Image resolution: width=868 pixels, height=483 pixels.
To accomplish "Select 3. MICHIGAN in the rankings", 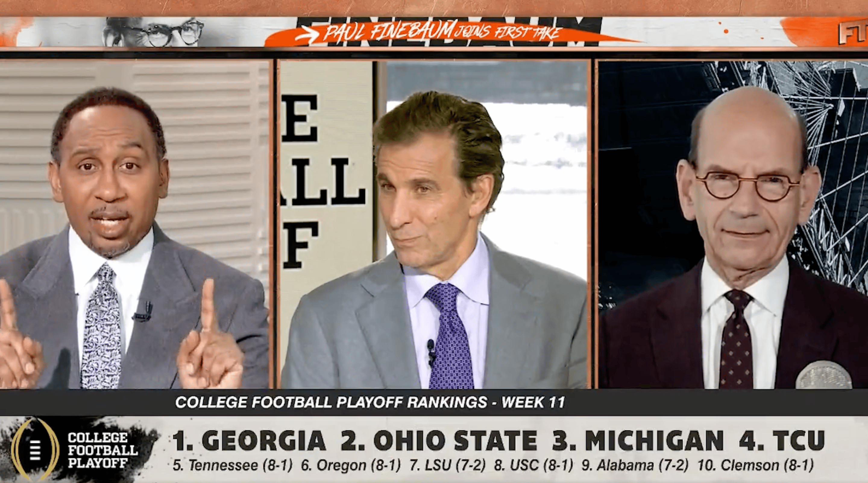I will click(638, 440).
